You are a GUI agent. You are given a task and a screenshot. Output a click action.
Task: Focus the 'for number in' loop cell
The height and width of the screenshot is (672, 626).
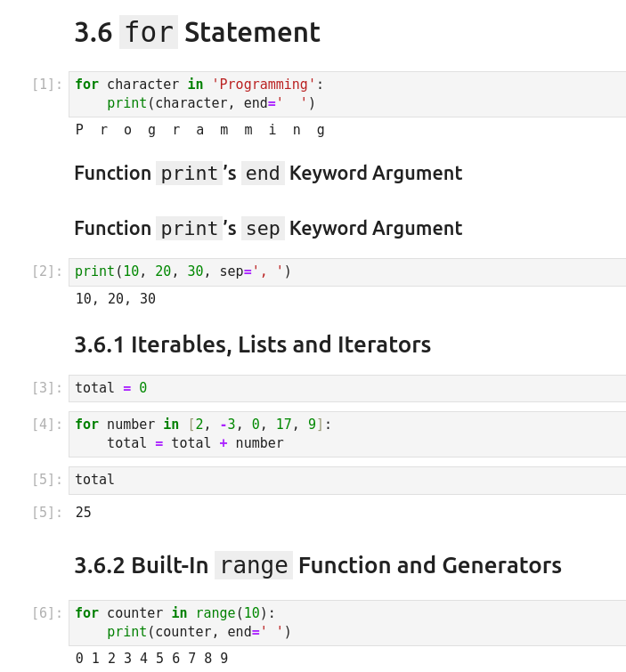click(347, 434)
